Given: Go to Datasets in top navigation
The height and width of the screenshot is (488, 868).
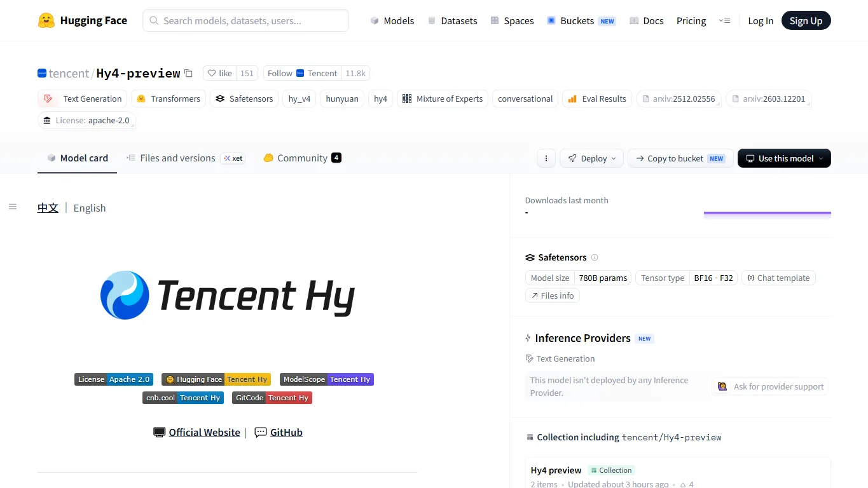Looking at the screenshot, I should [452, 20].
